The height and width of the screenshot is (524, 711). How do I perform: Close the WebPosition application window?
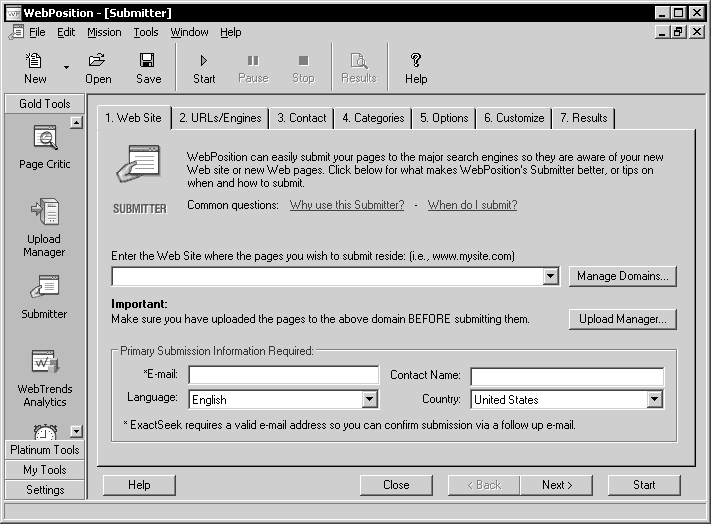point(696,13)
